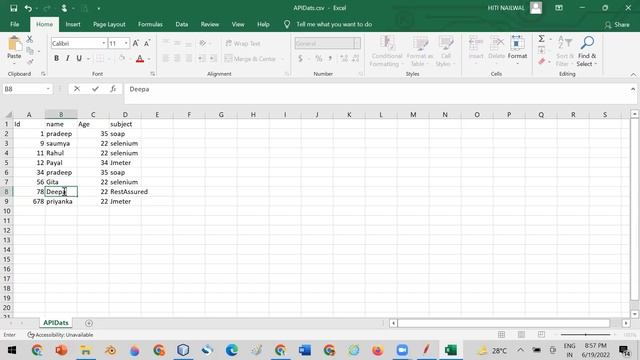Open the Data ribbon tab
The image size is (640, 360).
click(182, 24)
